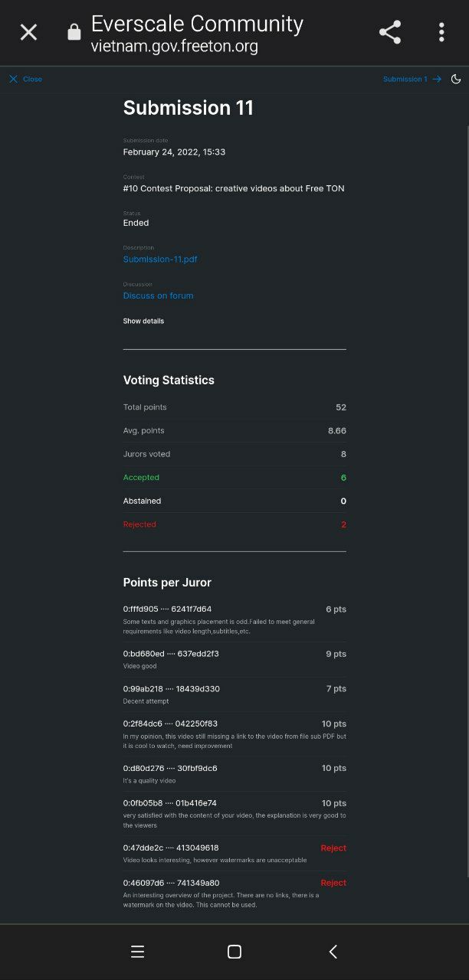469x980 pixels.
Task: Open the Submission-11.pdf link
Action: coord(160,260)
